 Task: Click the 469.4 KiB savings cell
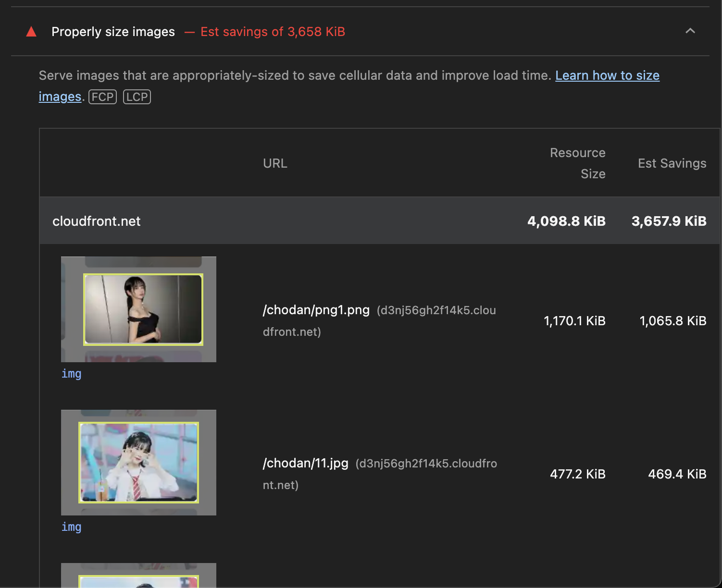pyautogui.click(x=677, y=474)
